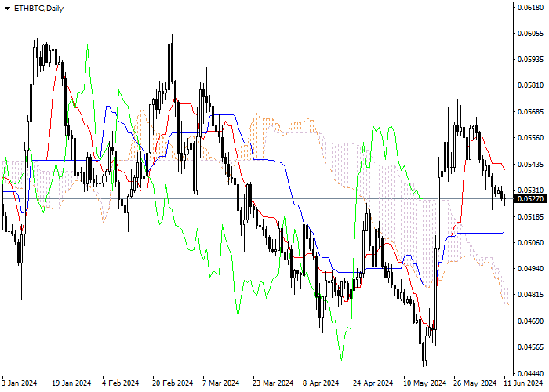Click the 0.05310 price scale label
The image size is (549, 392).
pos(530,190)
